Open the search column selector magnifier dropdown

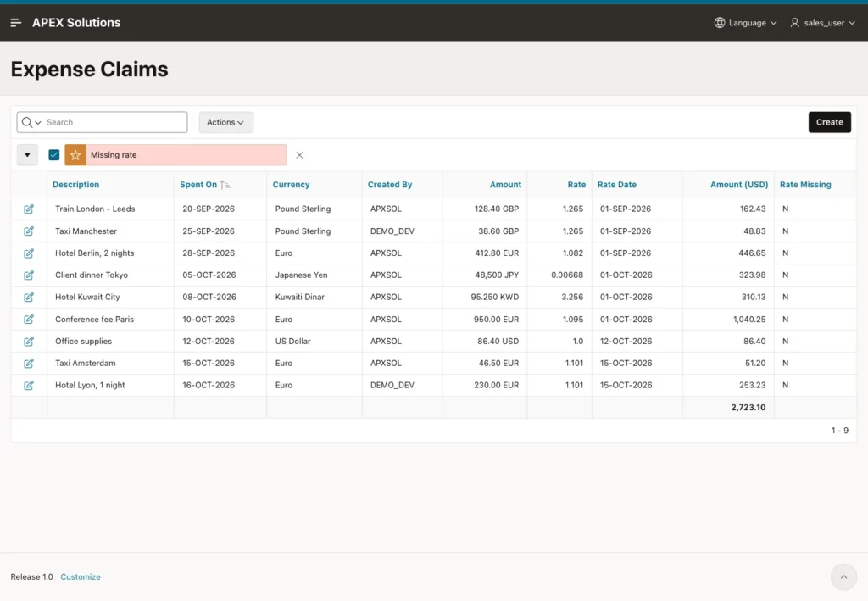pyautogui.click(x=31, y=122)
